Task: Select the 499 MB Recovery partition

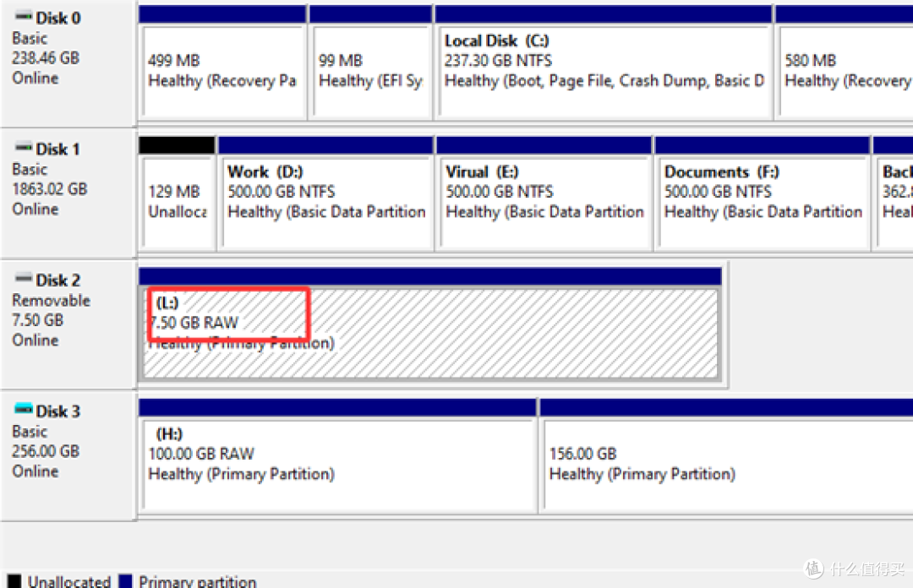Action: coord(222,71)
